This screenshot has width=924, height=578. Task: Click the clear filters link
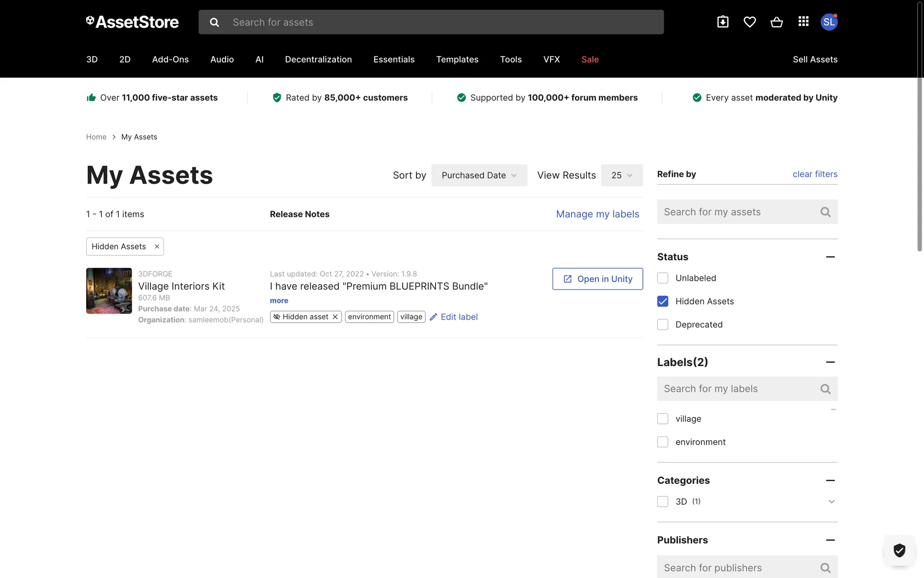pos(815,174)
